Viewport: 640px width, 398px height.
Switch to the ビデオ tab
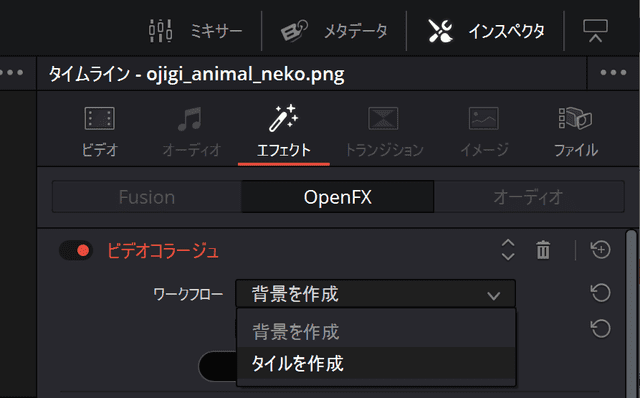pyautogui.click(x=100, y=132)
